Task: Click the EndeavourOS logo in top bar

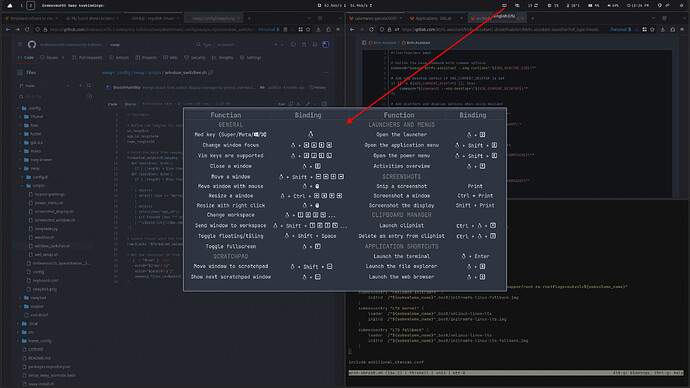Action: coord(10,5)
